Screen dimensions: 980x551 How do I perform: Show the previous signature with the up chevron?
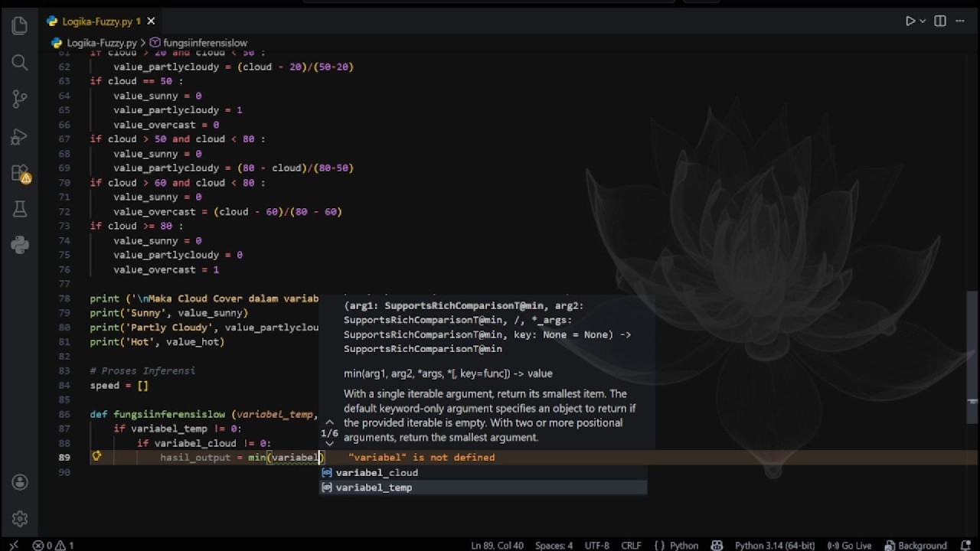click(x=329, y=422)
